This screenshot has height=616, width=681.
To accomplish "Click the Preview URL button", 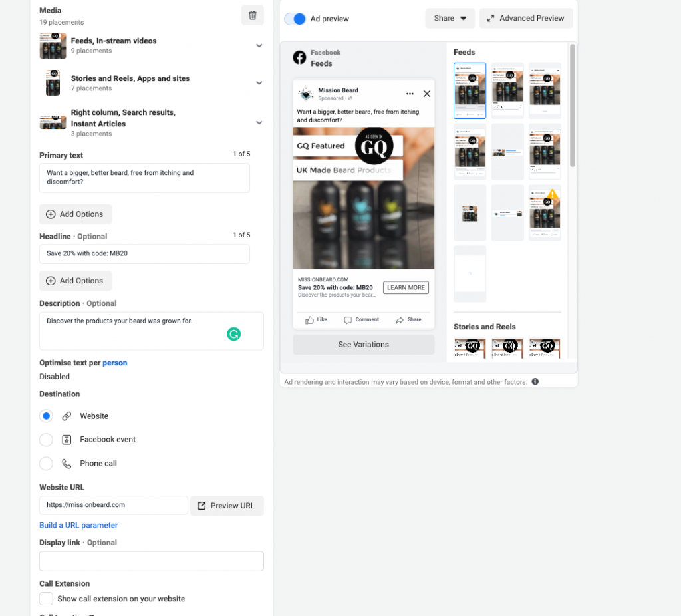I will point(227,506).
